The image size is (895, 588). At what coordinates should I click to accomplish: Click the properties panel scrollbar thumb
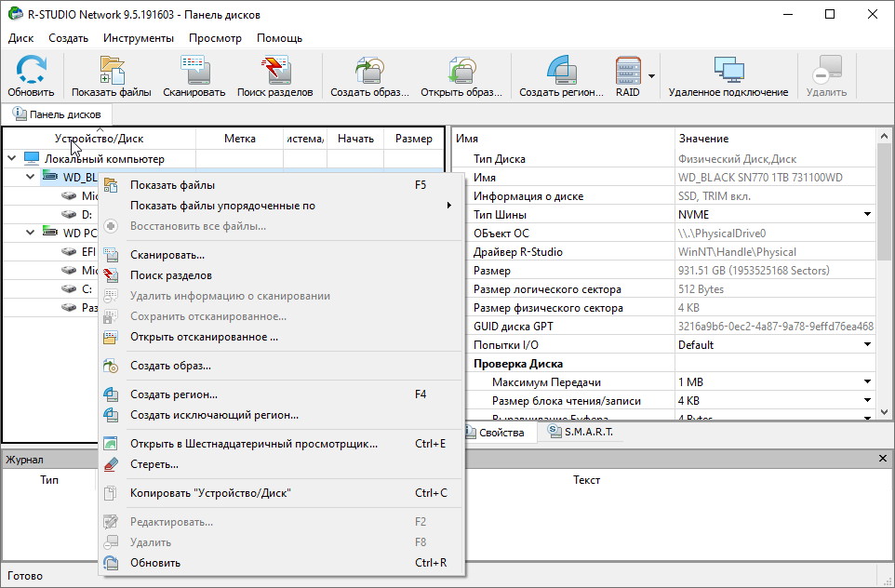[884, 200]
